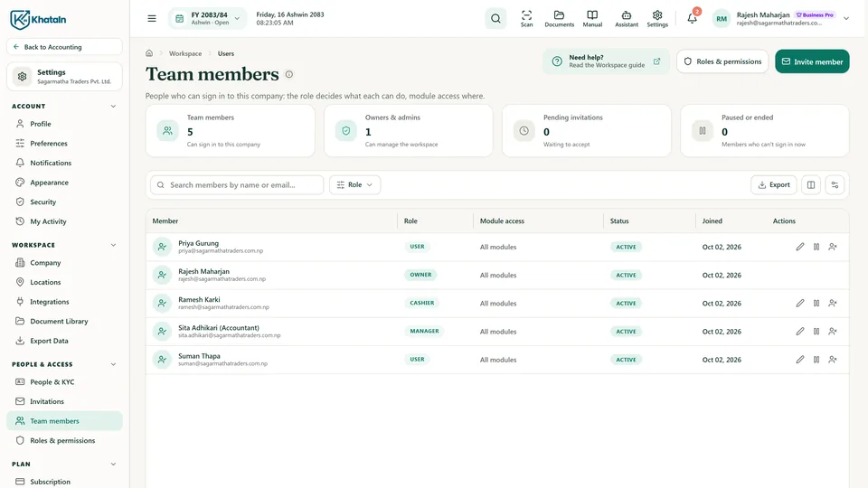Open Locations in sidebar

(64, 282)
